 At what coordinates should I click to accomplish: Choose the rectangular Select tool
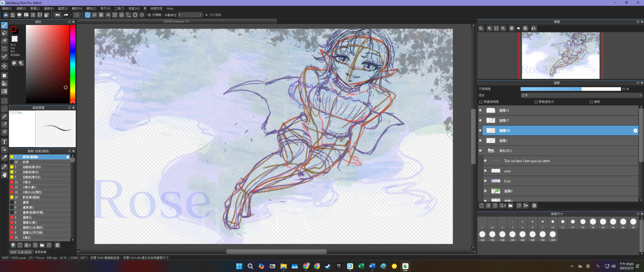click(x=4, y=101)
